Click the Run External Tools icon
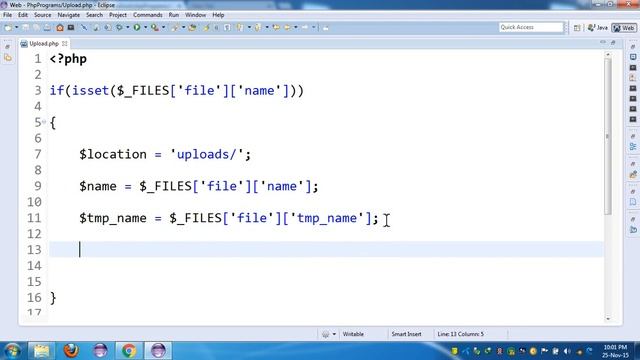Screen dimensions: 640x360 155,27
